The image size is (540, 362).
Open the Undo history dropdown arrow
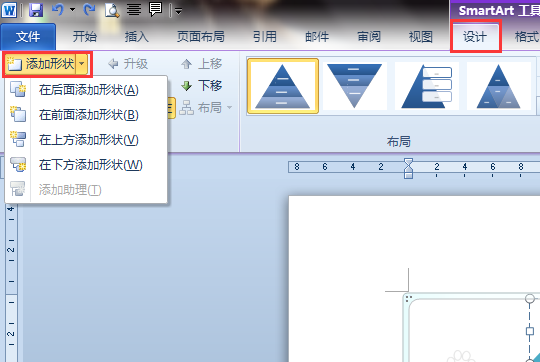tap(72, 10)
